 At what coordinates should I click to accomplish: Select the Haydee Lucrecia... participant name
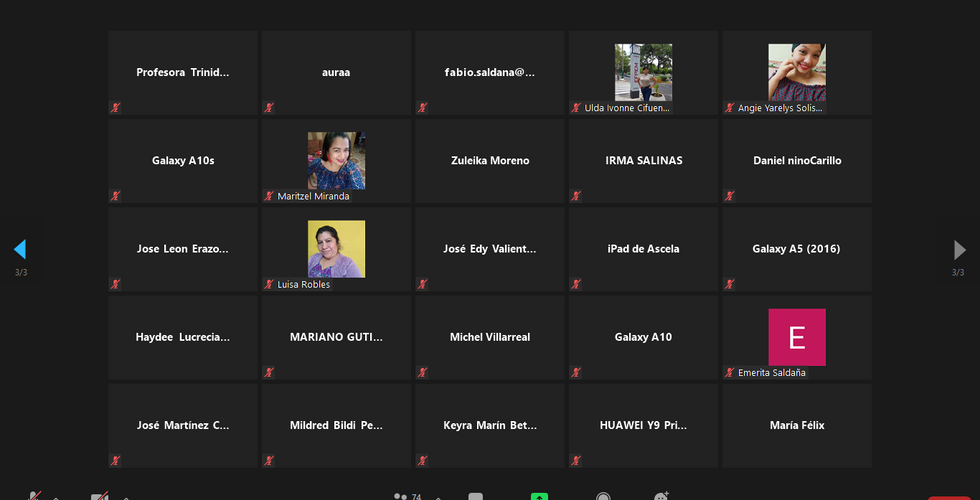[182, 337]
